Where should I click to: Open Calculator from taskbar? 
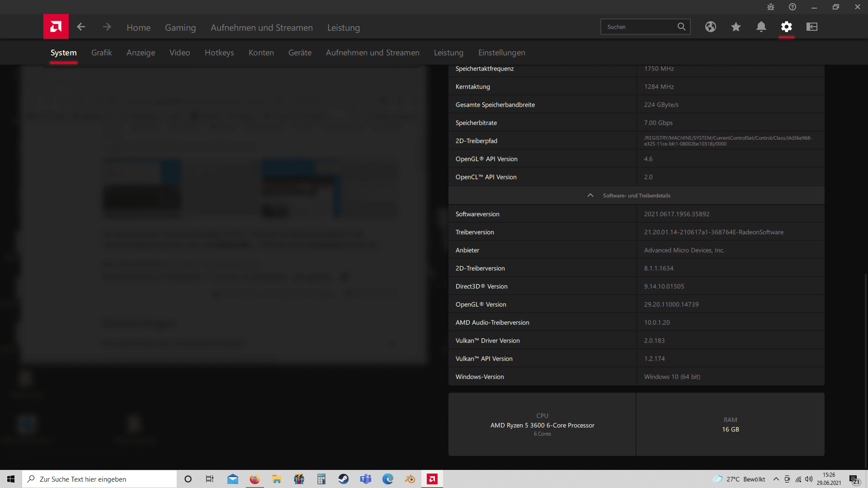321,479
